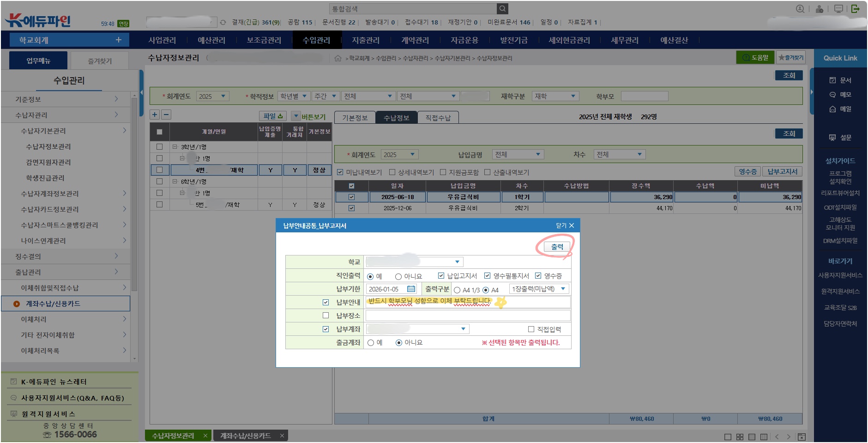Click the logout icon in the top-right corner
Viewport: 868px width, 443px height.
pos(855,9)
